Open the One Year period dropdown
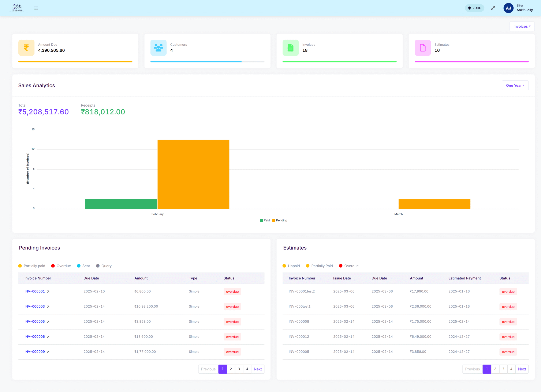 click(x=515, y=85)
